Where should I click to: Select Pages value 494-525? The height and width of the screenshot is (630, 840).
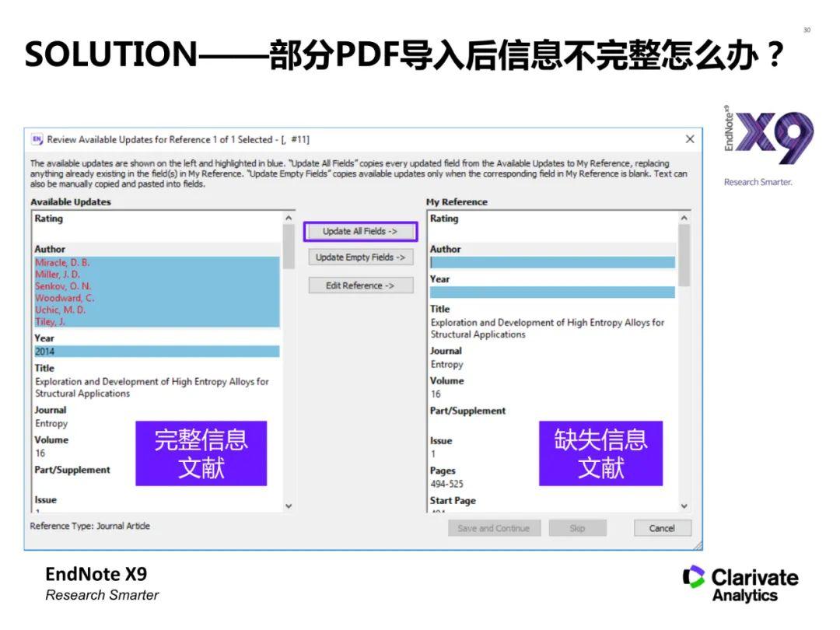coord(445,483)
